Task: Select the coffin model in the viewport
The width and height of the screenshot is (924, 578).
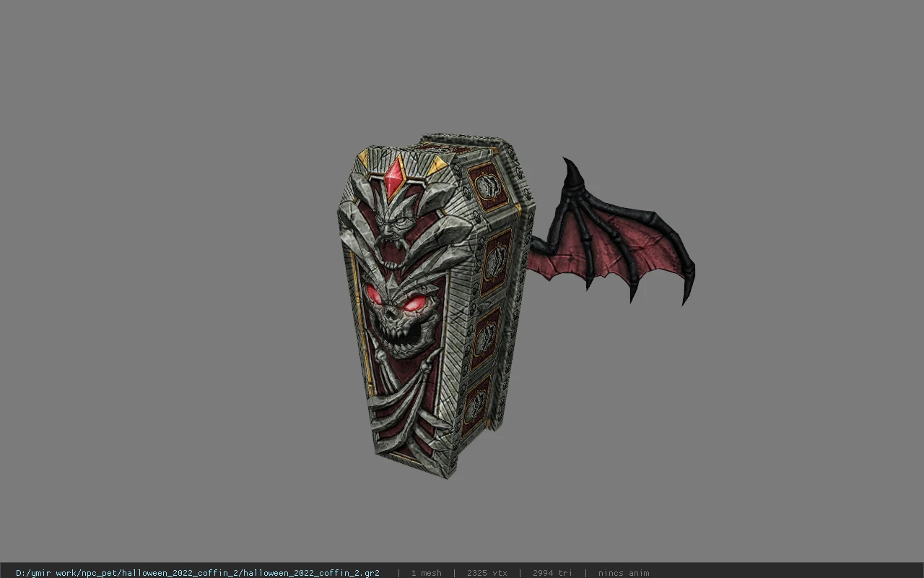Action: tap(436, 305)
